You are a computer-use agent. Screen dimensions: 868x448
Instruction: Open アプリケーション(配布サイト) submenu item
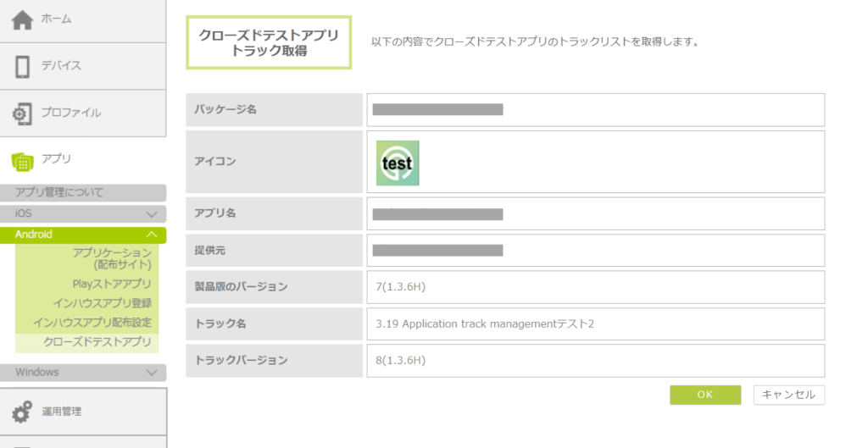pyautogui.click(x=112, y=258)
